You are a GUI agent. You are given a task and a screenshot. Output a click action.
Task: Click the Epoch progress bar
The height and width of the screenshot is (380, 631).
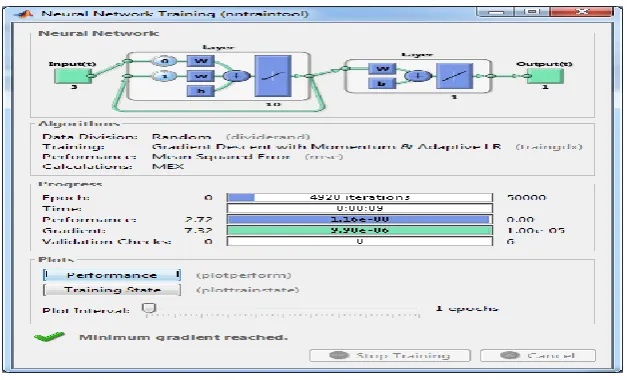pos(359,197)
